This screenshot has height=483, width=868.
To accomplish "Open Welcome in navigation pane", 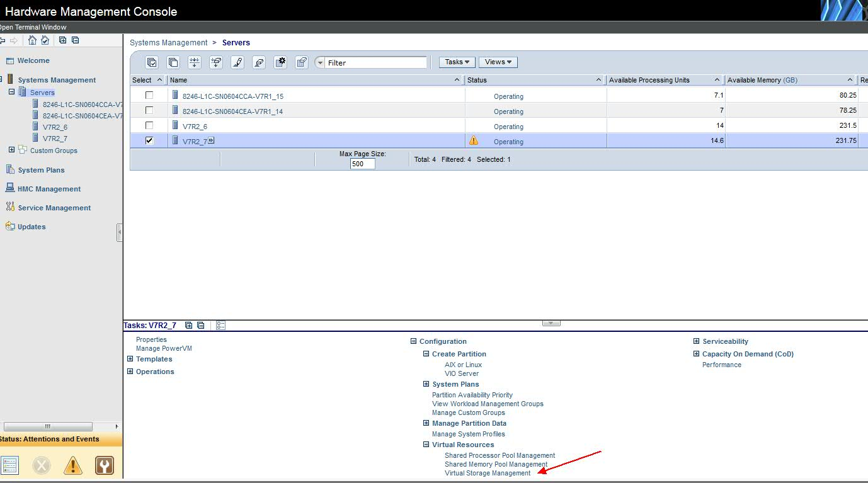I will pyautogui.click(x=33, y=60).
